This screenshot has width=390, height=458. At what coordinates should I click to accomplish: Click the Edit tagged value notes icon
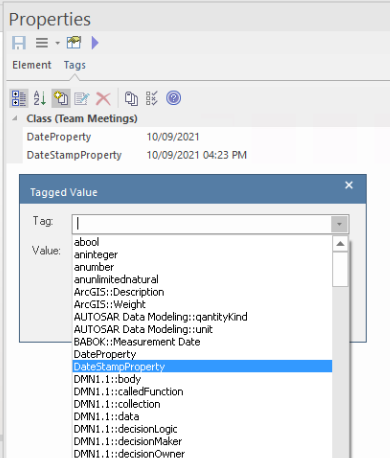(82, 99)
